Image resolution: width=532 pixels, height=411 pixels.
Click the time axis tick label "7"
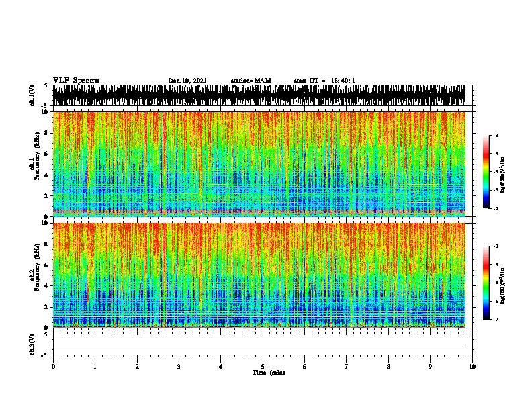[x=347, y=367]
